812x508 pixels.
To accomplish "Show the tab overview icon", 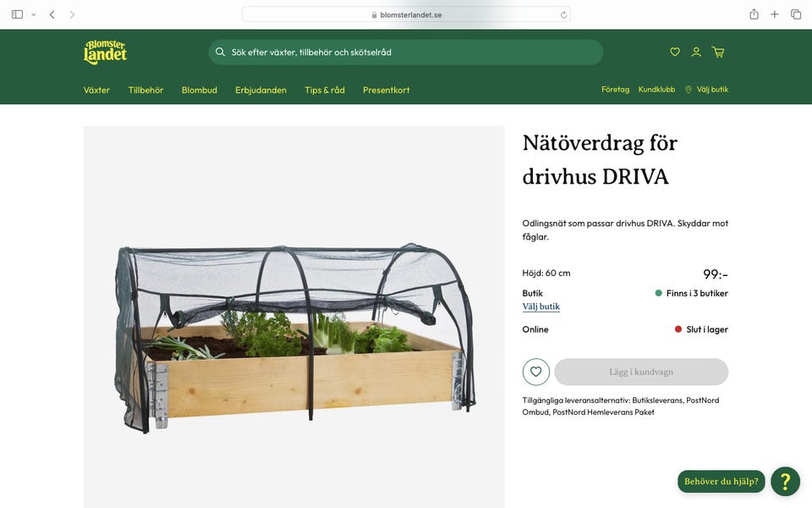I will [x=796, y=14].
